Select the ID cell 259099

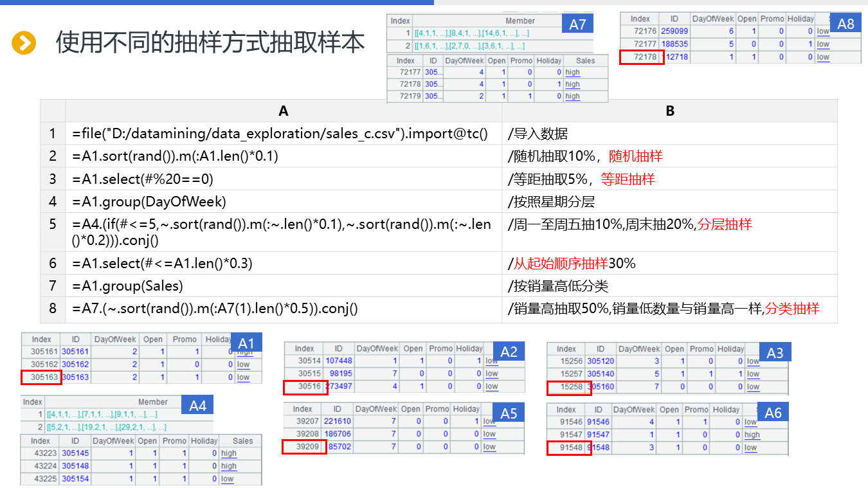(x=674, y=32)
